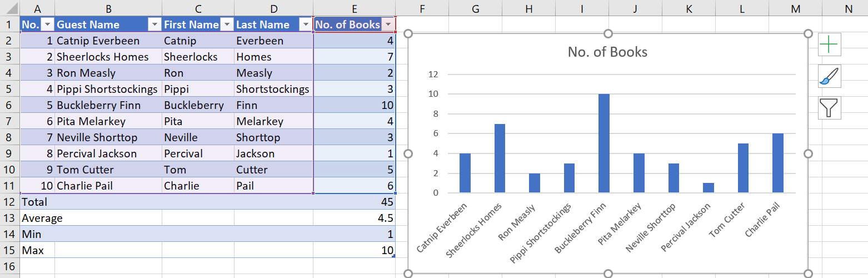Click the Percival Jackson bar in chart
Image resolution: width=868 pixels, height=278 pixels.
708,188
